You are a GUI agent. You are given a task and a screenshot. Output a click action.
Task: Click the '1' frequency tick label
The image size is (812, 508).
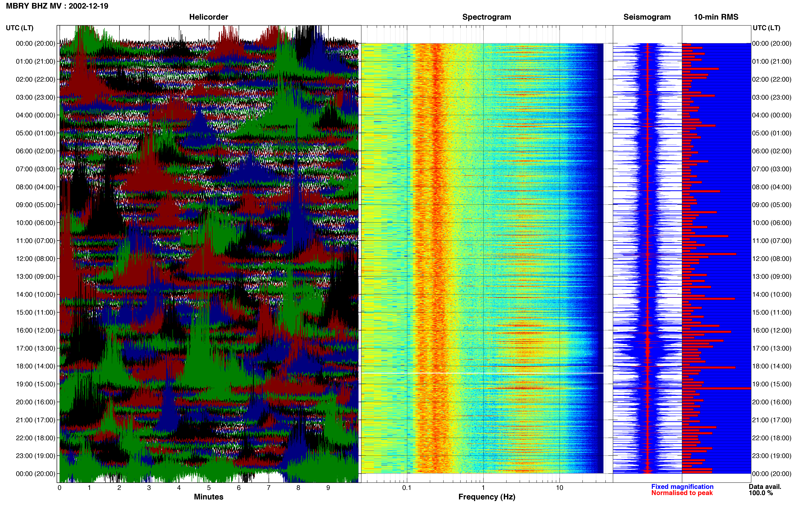(x=483, y=488)
